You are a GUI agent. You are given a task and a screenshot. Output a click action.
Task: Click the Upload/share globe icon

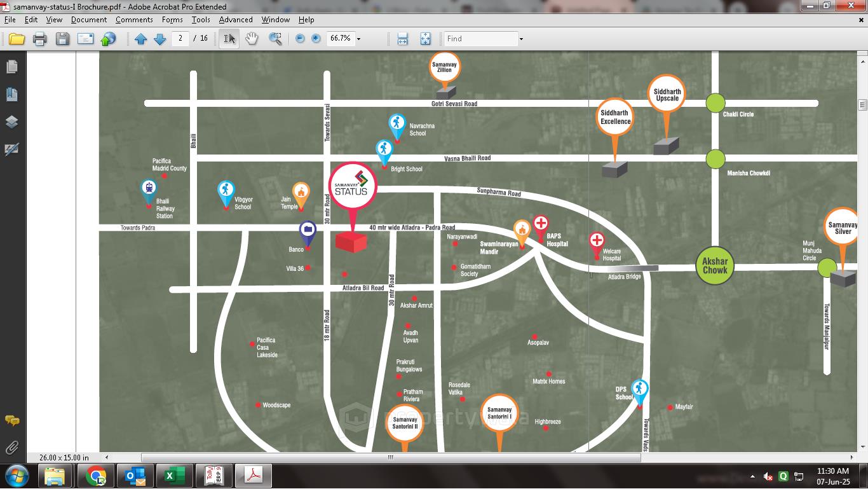109,39
